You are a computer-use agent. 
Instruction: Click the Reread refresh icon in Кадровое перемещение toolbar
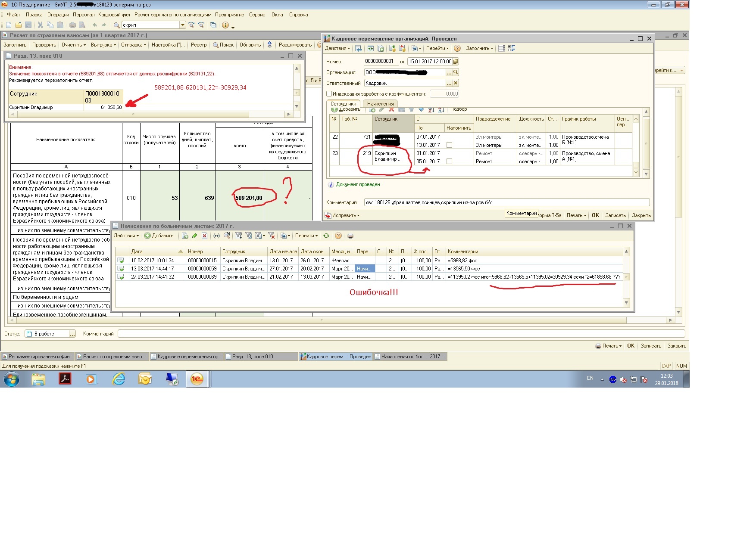[x=370, y=48]
